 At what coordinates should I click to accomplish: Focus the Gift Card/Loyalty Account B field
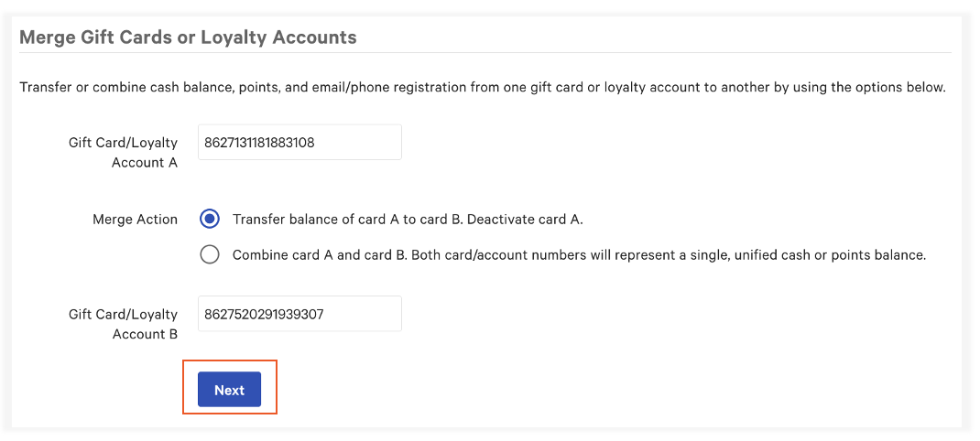point(299,314)
